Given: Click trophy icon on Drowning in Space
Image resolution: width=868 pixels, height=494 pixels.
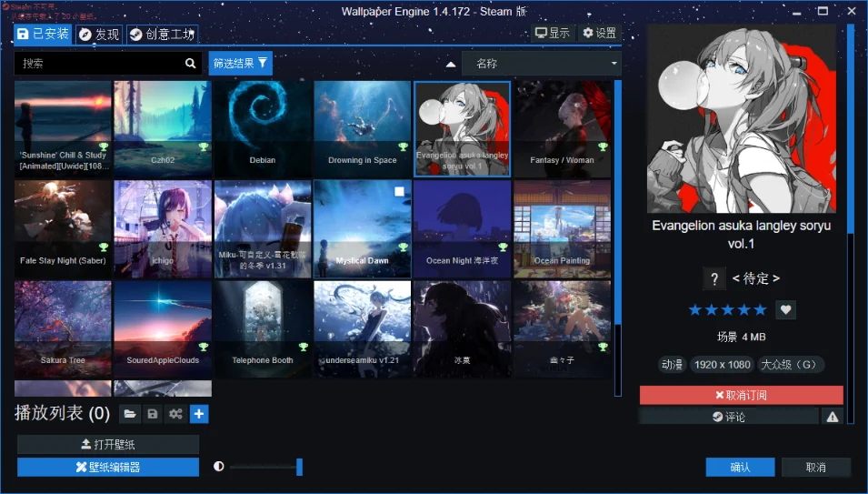Looking at the screenshot, I should [x=403, y=146].
